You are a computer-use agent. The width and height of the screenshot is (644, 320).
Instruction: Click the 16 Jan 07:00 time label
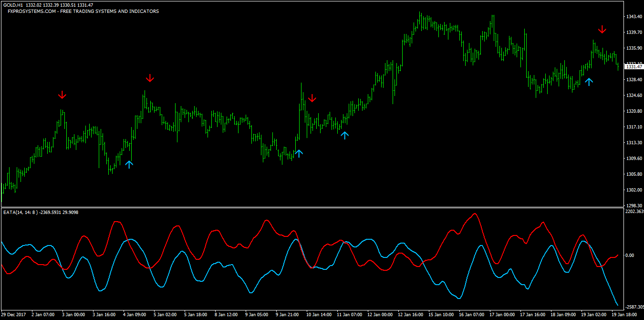471,315
